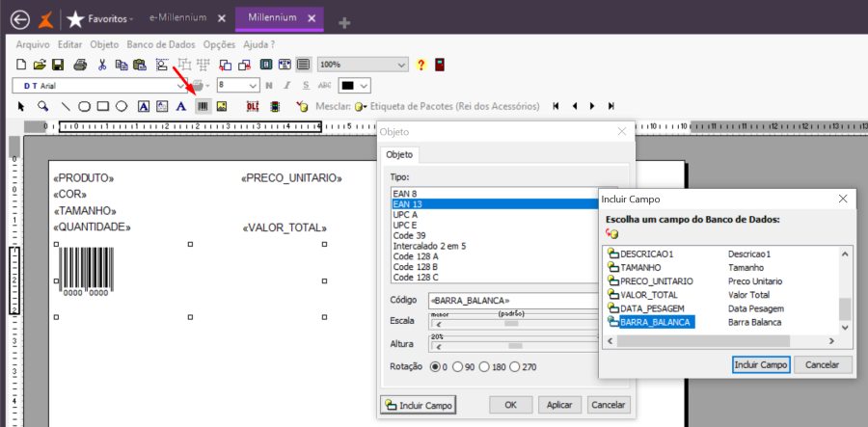
Task: Open help with the question mark icon
Action: (x=420, y=66)
